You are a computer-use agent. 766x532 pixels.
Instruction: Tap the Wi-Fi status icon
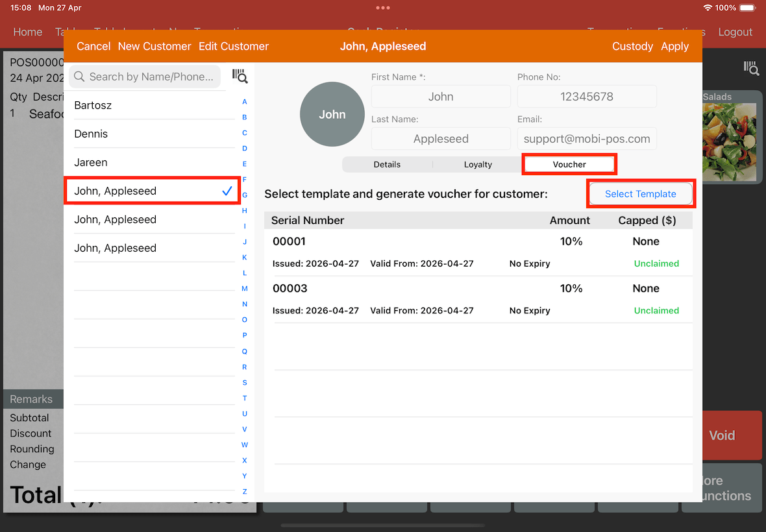pos(708,8)
